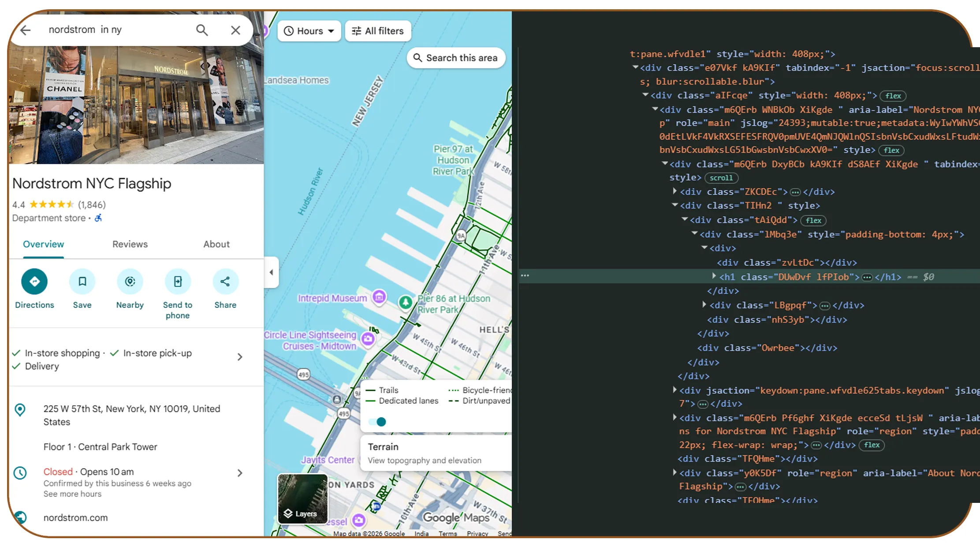Click the Send to phone icon
The height and width of the screenshot is (547, 980).
(x=178, y=281)
